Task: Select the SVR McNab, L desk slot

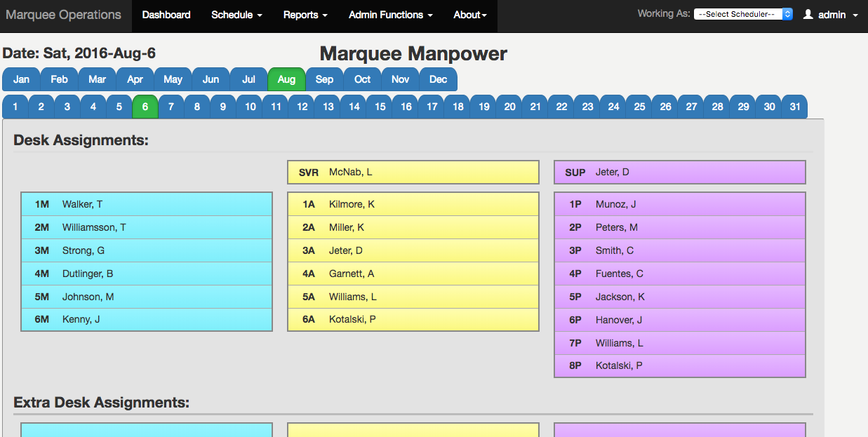Action: pyautogui.click(x=413, y=173)
